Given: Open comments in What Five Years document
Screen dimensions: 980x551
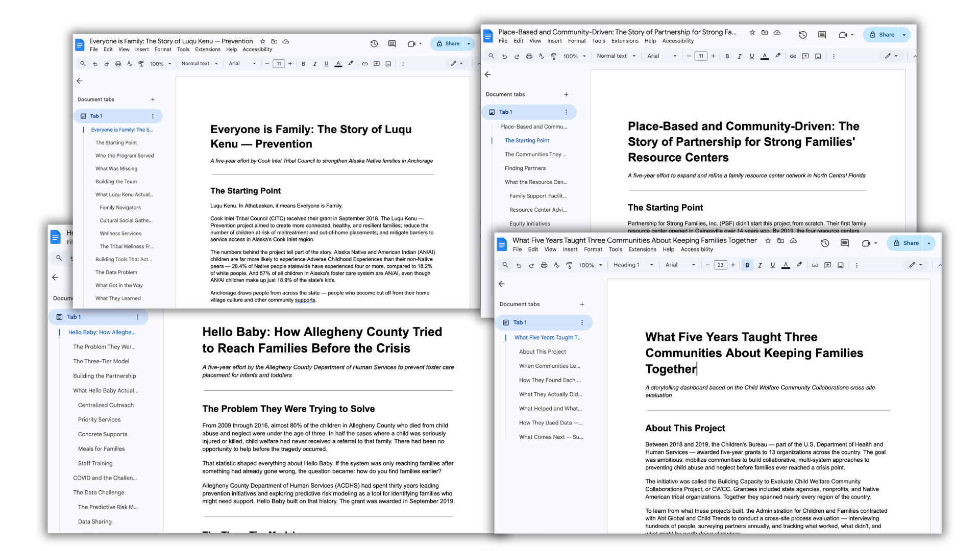Looking at the screenshot, I should [845, 243].
